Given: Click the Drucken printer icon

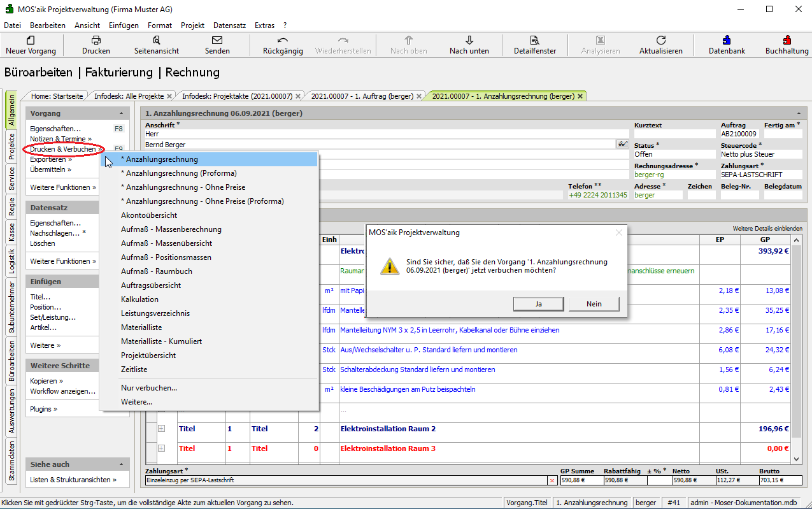Looking at the screenshot, I should pos(96,40).
